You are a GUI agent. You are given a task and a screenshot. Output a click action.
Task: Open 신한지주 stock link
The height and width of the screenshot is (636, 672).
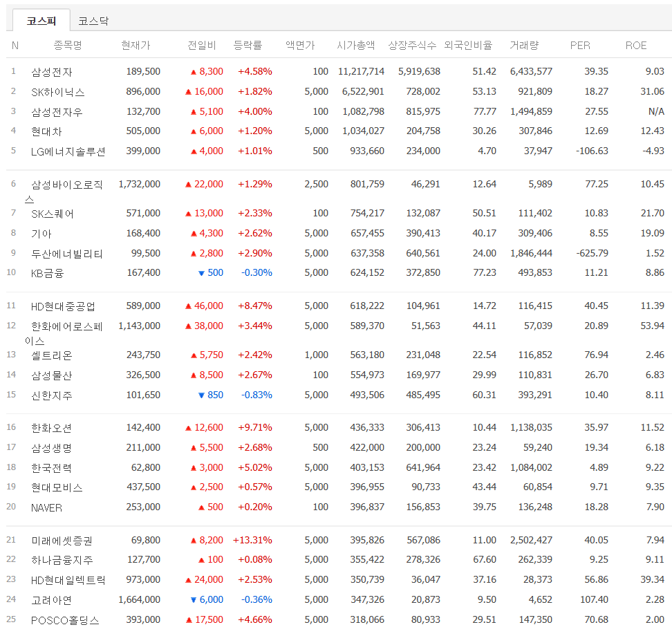[51, 395]
